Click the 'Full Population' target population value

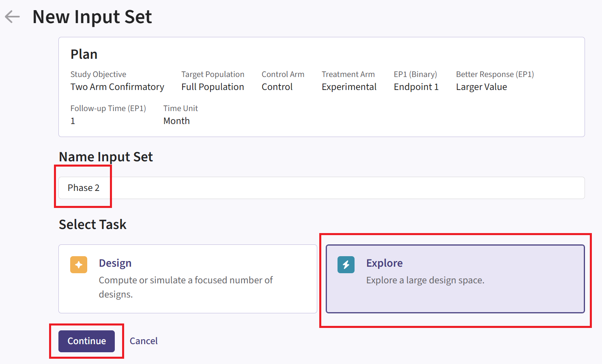tap(213, 87)
